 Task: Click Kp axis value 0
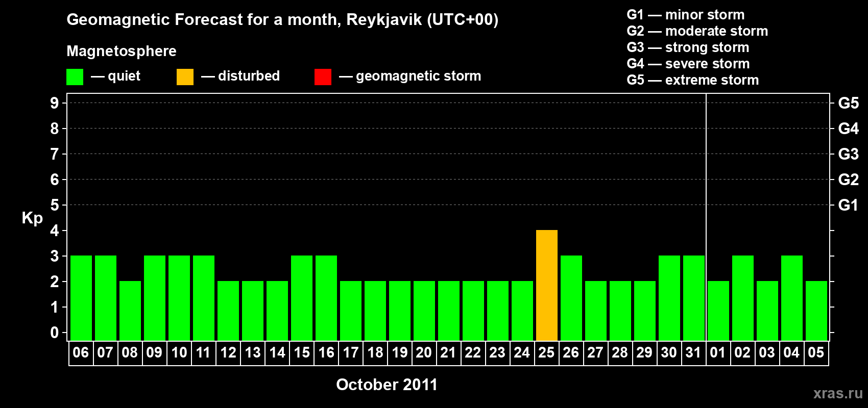55,333
